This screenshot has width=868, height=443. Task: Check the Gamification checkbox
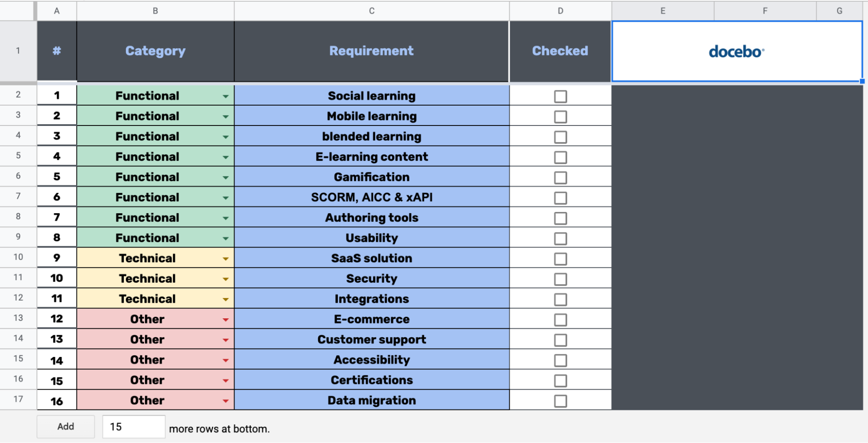pyautogui.click(x=560, y=177)
